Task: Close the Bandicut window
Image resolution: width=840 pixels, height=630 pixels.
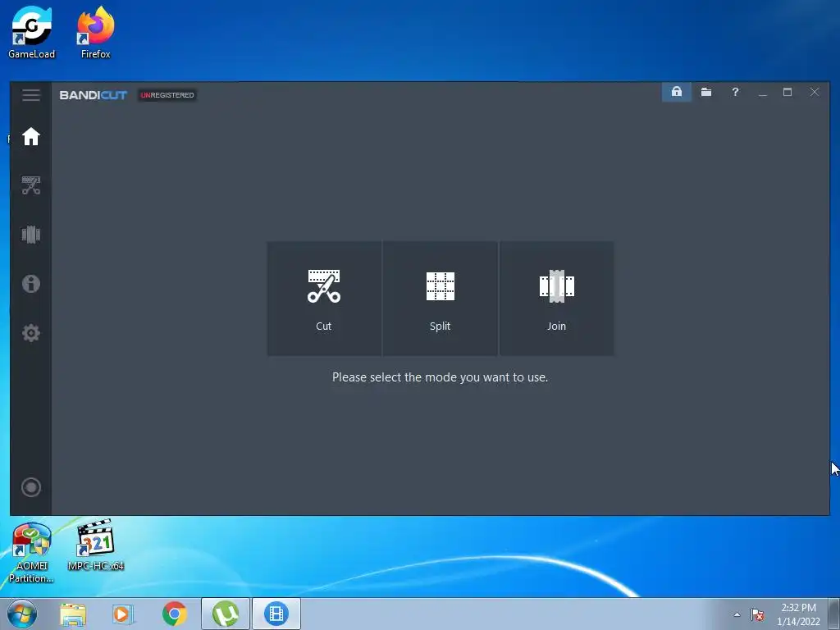Action: pyautogui.click(x=815, y=92)
